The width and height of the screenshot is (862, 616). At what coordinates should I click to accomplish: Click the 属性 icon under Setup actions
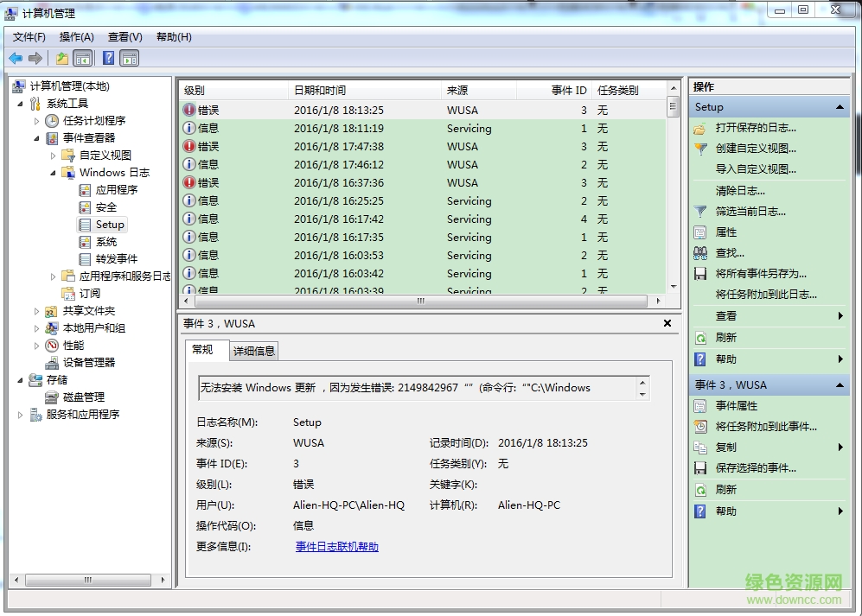699,232
